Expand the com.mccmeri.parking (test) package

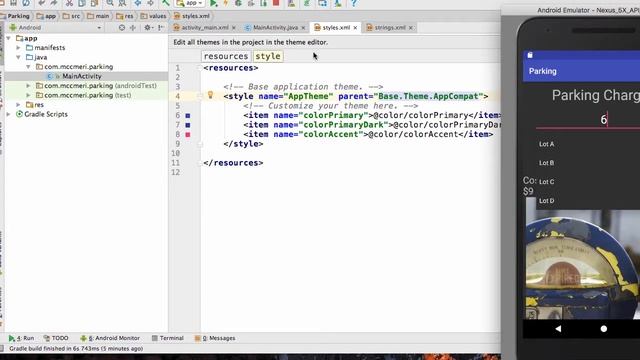[28, 95]
